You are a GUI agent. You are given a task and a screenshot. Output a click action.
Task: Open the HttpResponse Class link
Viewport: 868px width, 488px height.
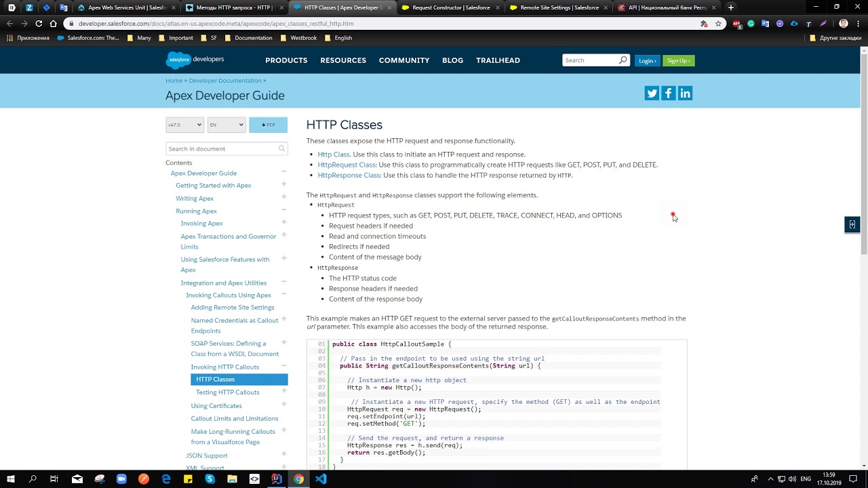[x=349, y=175]
